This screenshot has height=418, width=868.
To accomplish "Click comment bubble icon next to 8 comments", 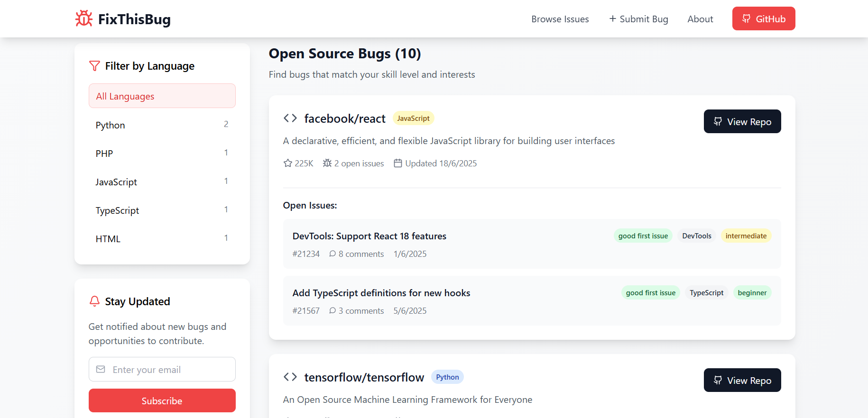I will pos(332,254).
